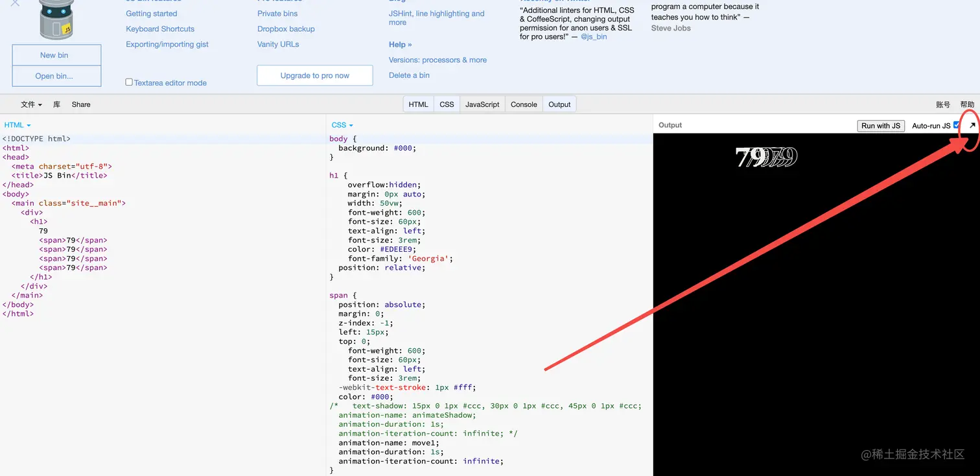Visit the Dropbox backup link
Viewport: 980px width, 476px height.
(x=286, y=29)
